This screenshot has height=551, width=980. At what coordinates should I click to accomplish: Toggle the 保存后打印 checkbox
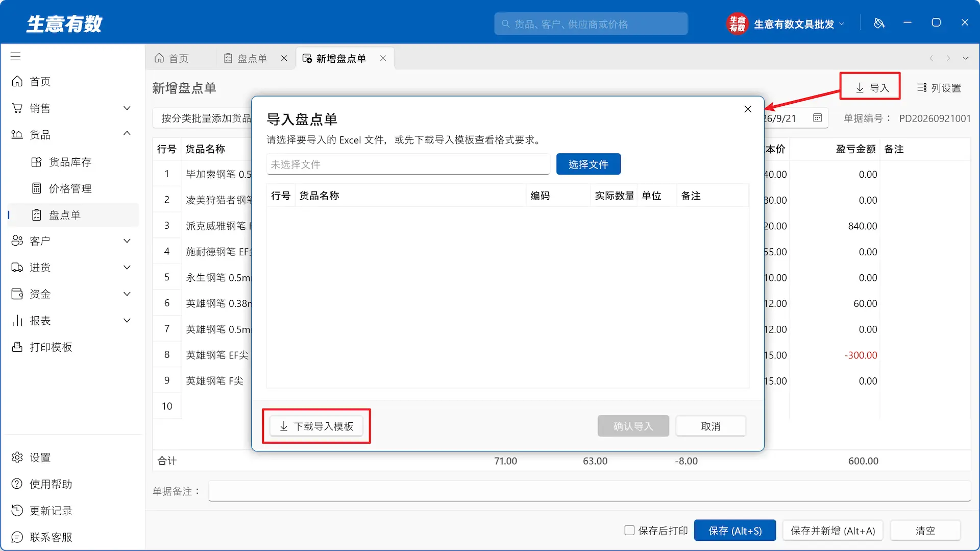click(x=629, y=530)
